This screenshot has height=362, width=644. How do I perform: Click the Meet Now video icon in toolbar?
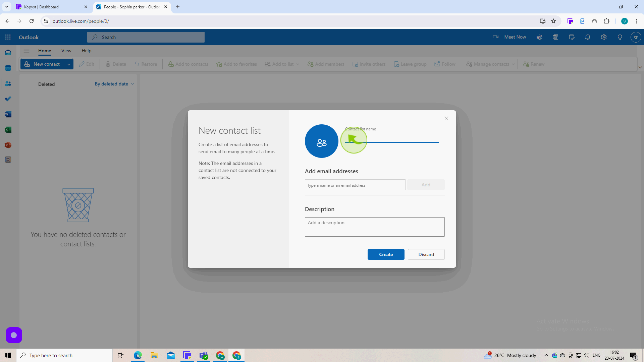coord(496,37)
